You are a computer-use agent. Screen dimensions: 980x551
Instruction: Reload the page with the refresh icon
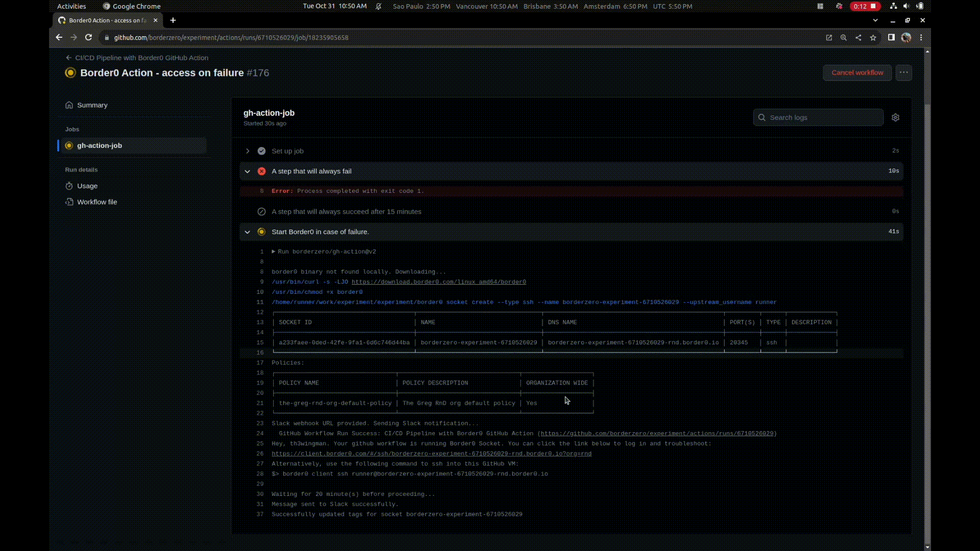(88, 37)
